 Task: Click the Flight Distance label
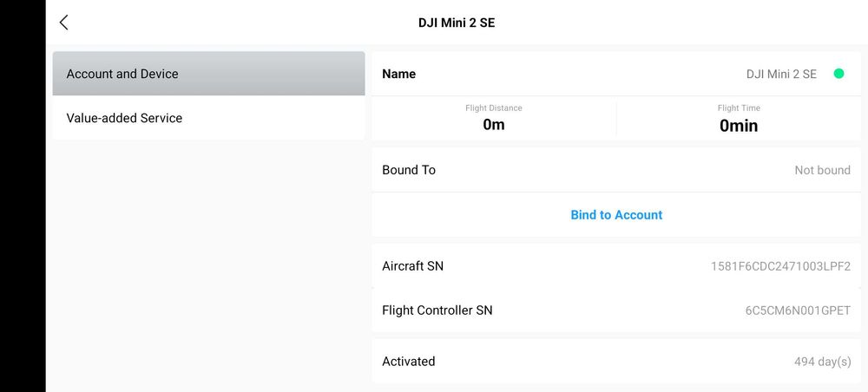click(x=494, y=108)
